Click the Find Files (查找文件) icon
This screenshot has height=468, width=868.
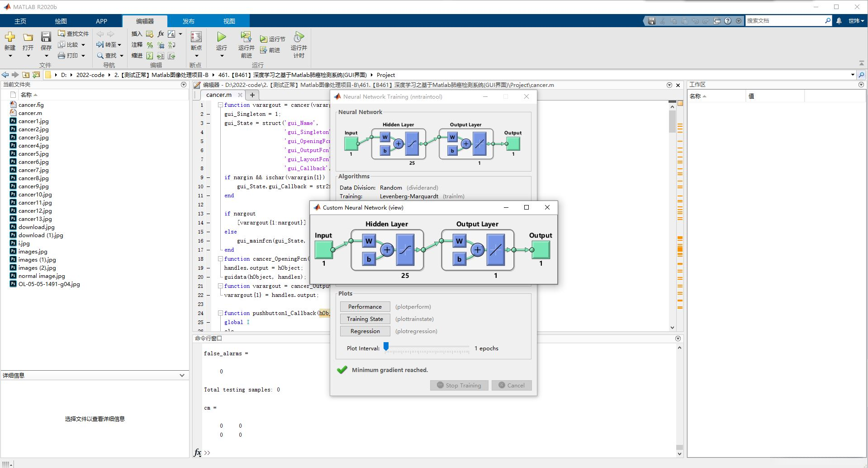pyautogui.click(x=62, y=33)
